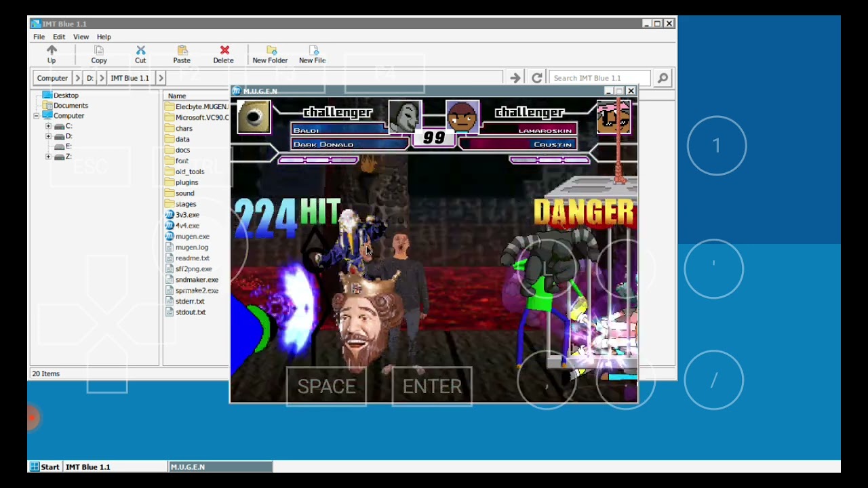
Task: Select the mugen.exe file
Action: pos(188,237)
